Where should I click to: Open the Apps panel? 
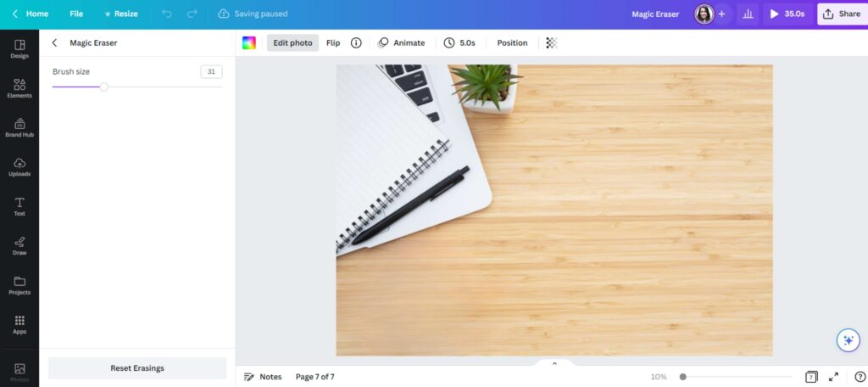(19, 324)
